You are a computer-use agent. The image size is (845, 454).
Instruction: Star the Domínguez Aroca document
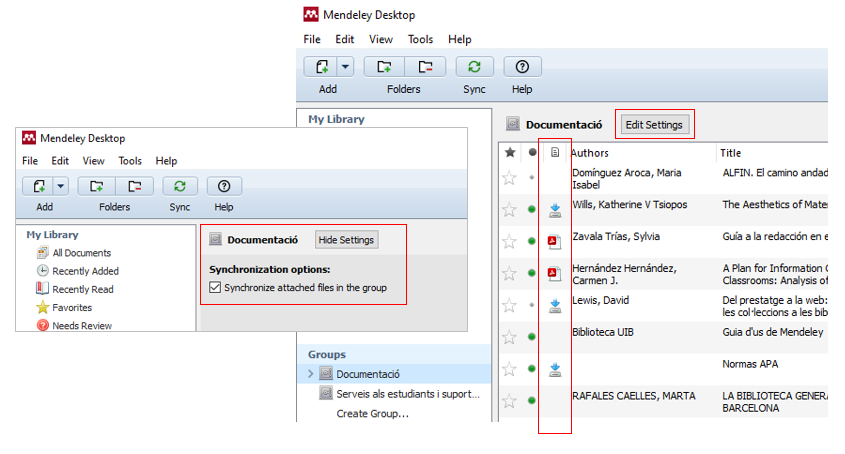click(509, 177)
